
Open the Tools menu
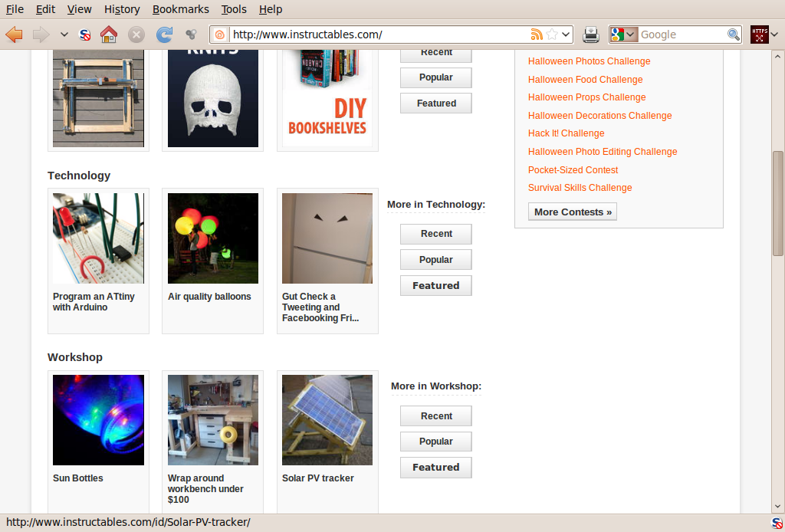click(x=234, y=9)
